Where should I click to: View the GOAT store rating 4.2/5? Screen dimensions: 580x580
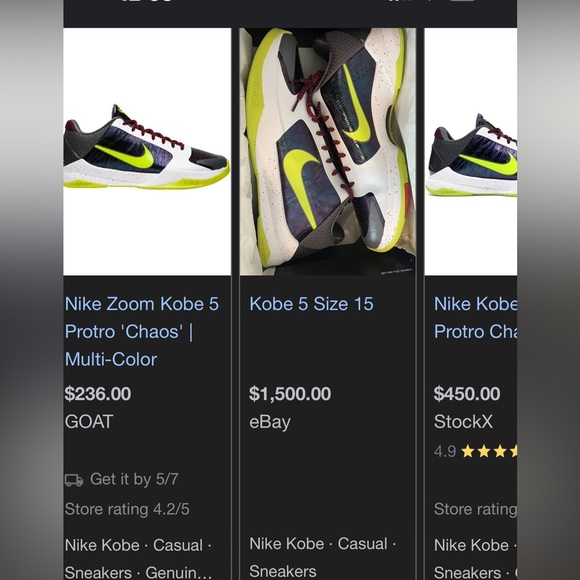click(127, 509)
